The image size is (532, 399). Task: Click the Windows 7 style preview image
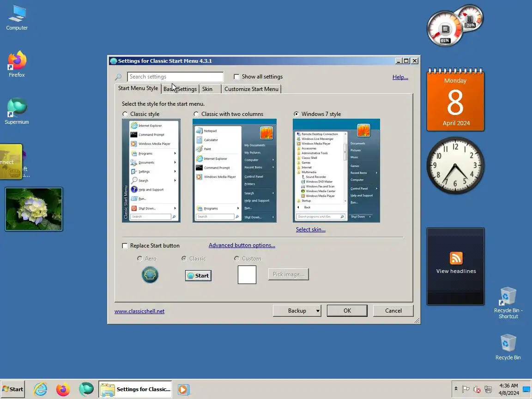pyautogui.click(x=336, y=171)
